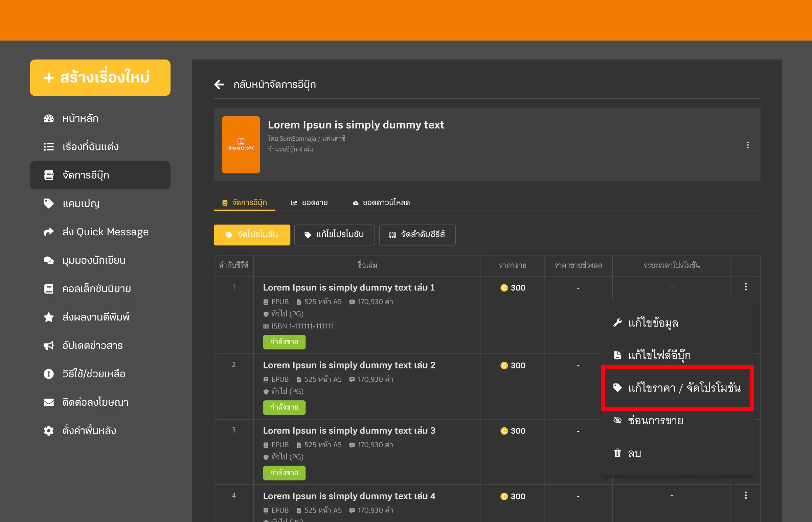Image resolution: width=812 pixels, height=522 pixels.
Task: Click the จัดลำดับซีรีส์ button
Action: point(417,235)
